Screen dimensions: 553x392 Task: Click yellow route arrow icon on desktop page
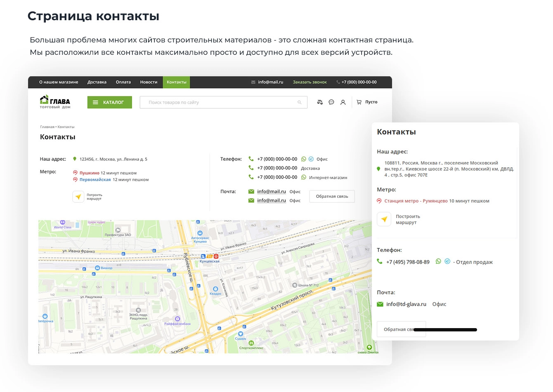point(78,197)
